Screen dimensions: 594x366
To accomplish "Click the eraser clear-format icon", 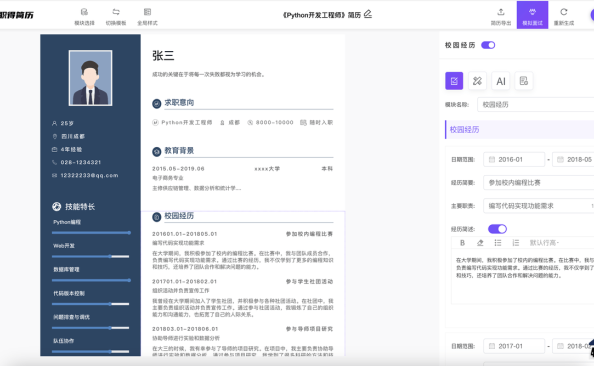I will (x=480, y=243).
